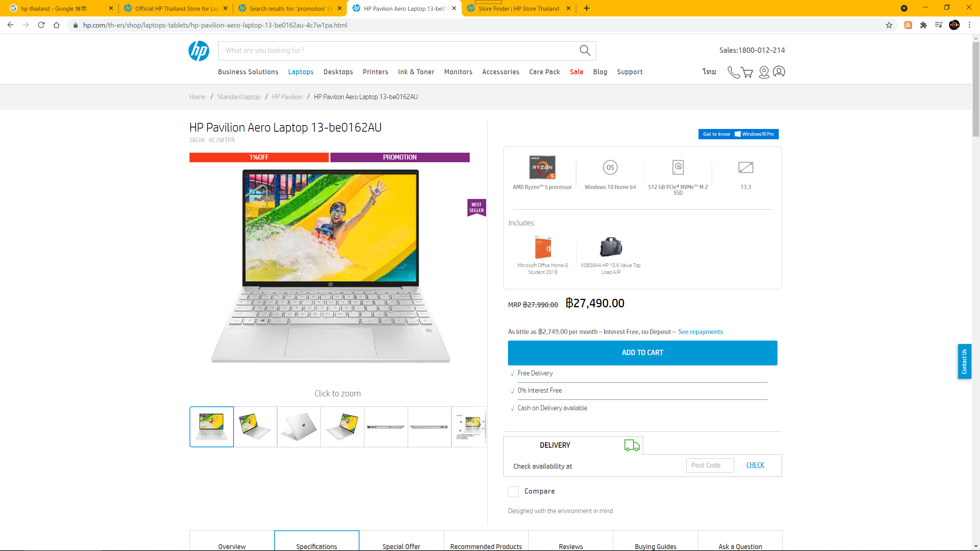The height and width of the screenshot is (551, 980).
Task: Click the AMD Ryzen 5 processor icon
Action: [542, 167]
